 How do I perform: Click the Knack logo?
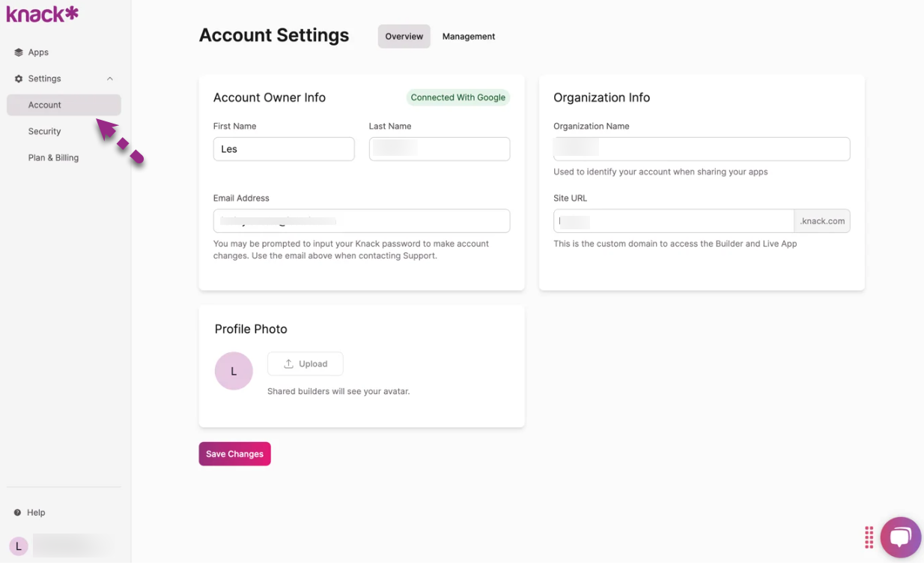tap(42, 14)
